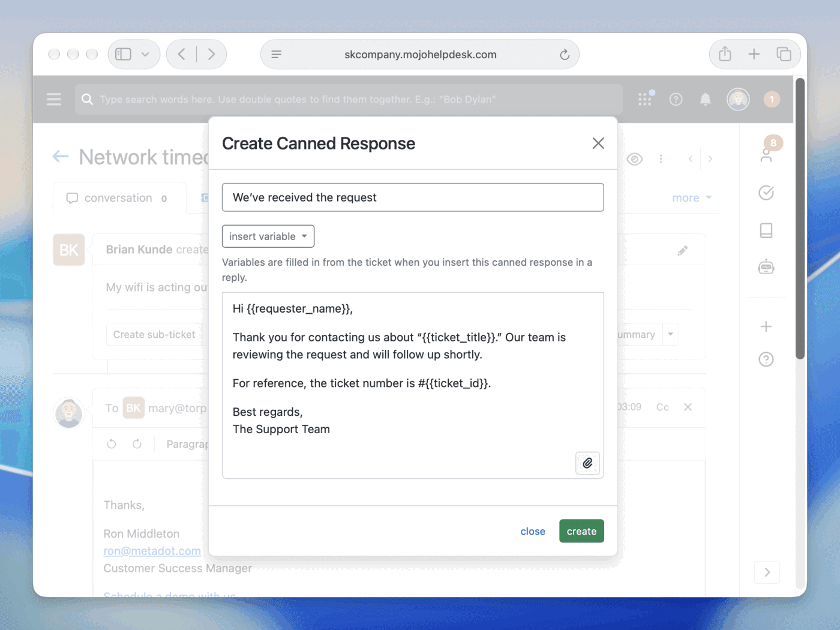Focus the ticket search box
Screen dimensions: 840x630
pos(349,99)
